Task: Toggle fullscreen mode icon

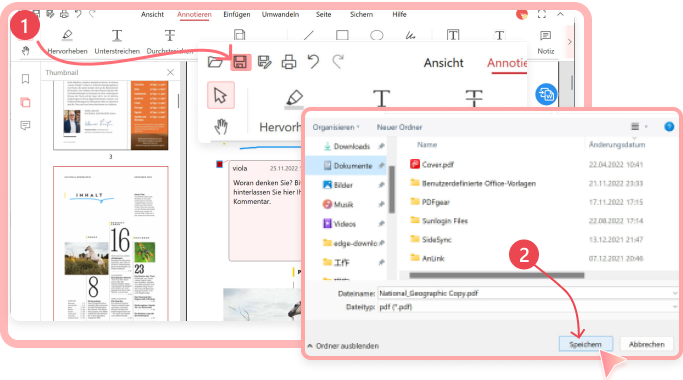Action: click(x=541, y=14)
